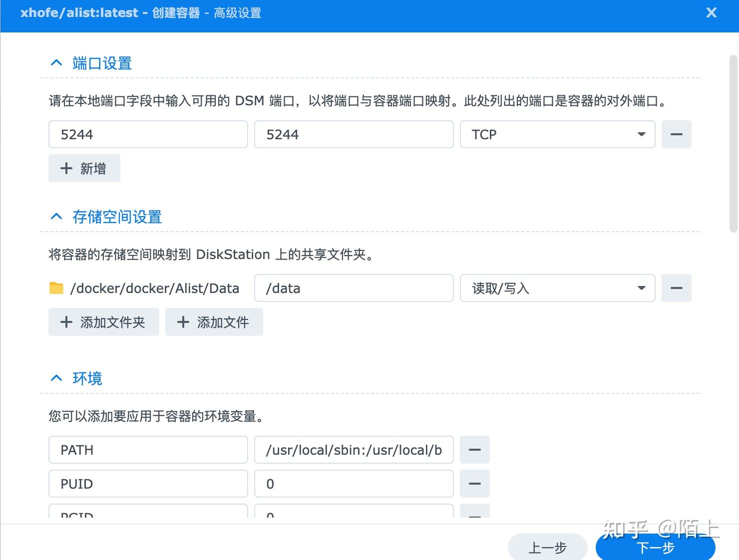Click the folder icon beside /docker/docker/Alist/Data
The width and height of the screenshot is (739, 560).
[56, 288]
